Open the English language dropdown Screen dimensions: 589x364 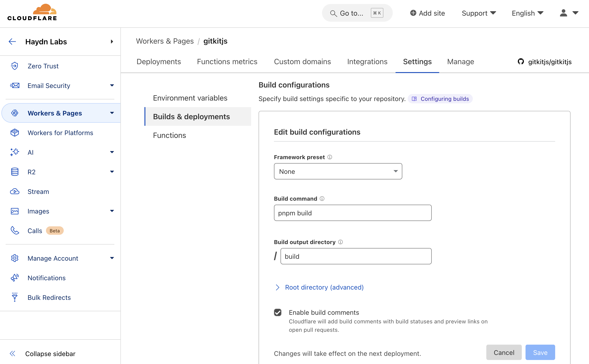coord(528,13)
